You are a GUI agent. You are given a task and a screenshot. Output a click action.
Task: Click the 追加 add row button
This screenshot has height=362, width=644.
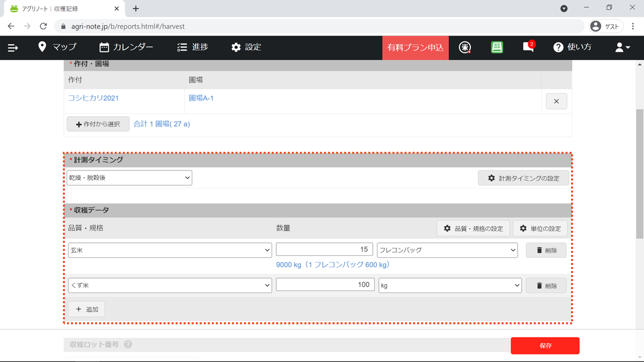point(87,309)
